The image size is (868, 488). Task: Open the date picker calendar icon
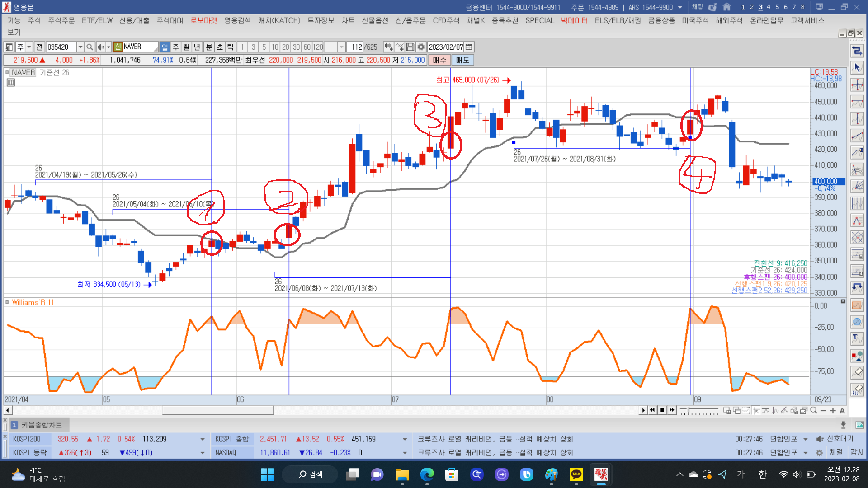tap(469, 47)
